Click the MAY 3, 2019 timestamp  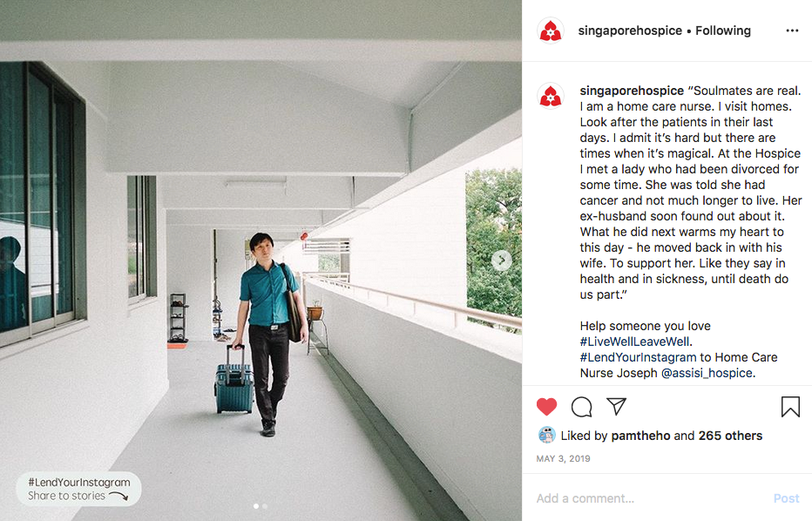(x=563, y=459)
